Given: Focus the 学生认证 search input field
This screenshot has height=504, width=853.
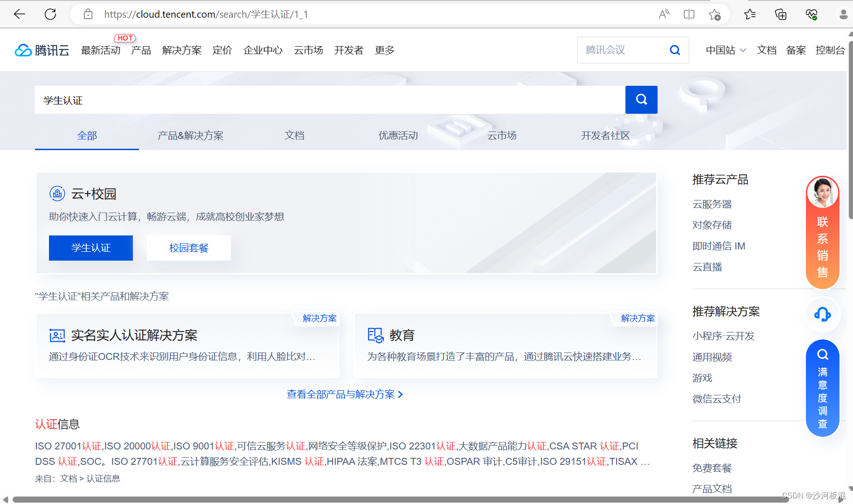Looking at the screenshot, I should point(330,100).
